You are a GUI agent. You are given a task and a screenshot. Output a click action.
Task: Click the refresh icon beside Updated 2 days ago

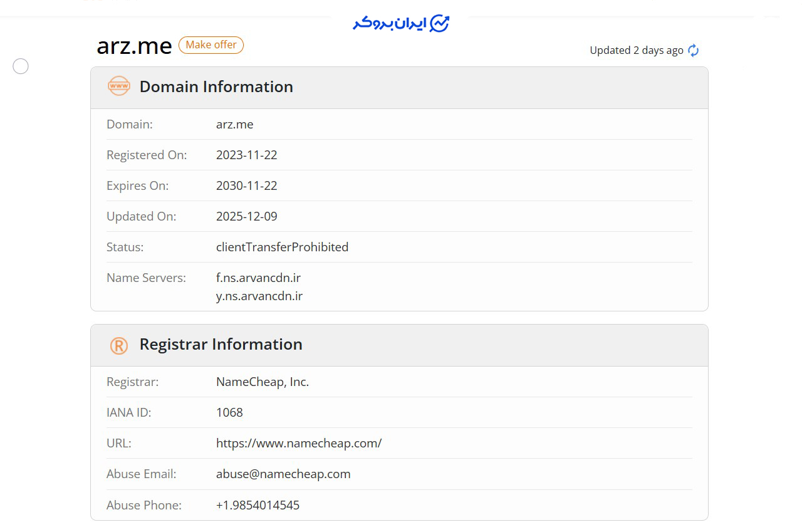click(x=693, y=51)
